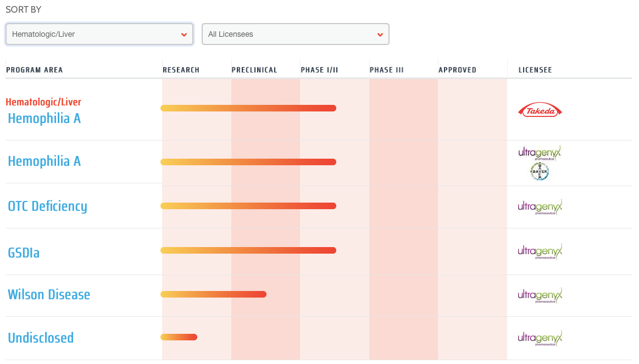Click Ultragenyx logo beside GSDIa
639x364 pixels.
pyautogui.click(x=540, y=251)
